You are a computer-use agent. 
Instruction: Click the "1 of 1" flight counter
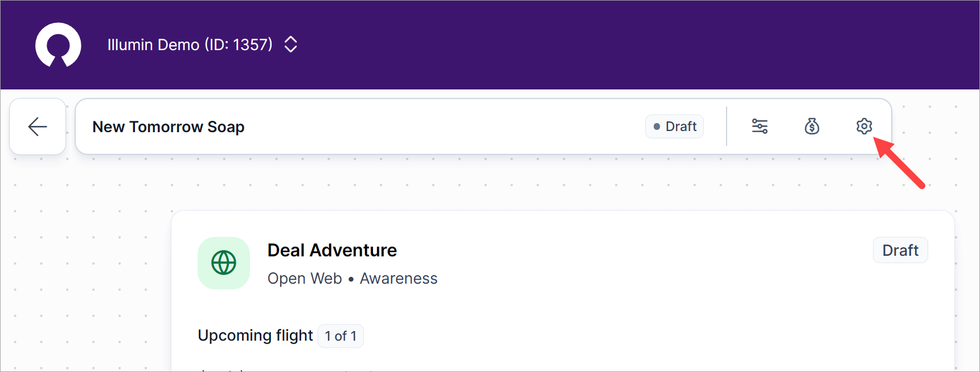[x=341, y=336]
